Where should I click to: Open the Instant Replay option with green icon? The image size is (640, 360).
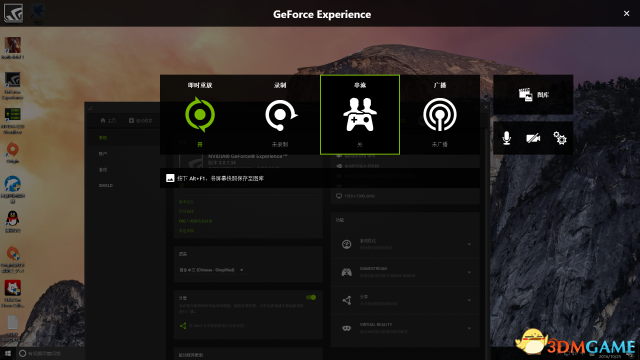[x=200, y=115]
